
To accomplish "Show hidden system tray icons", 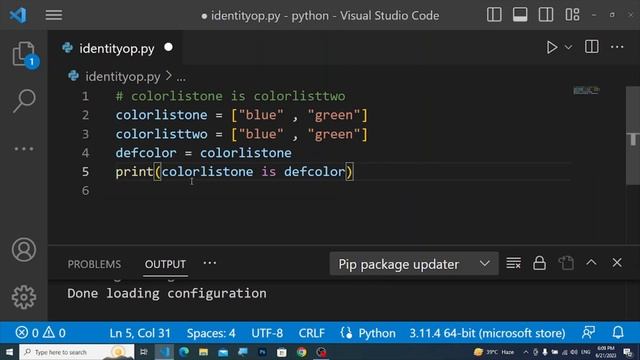I will [526, 352].
